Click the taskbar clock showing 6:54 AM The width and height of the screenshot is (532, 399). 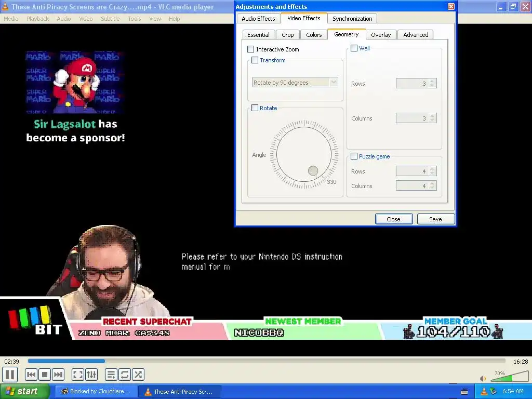click(513, 392)
